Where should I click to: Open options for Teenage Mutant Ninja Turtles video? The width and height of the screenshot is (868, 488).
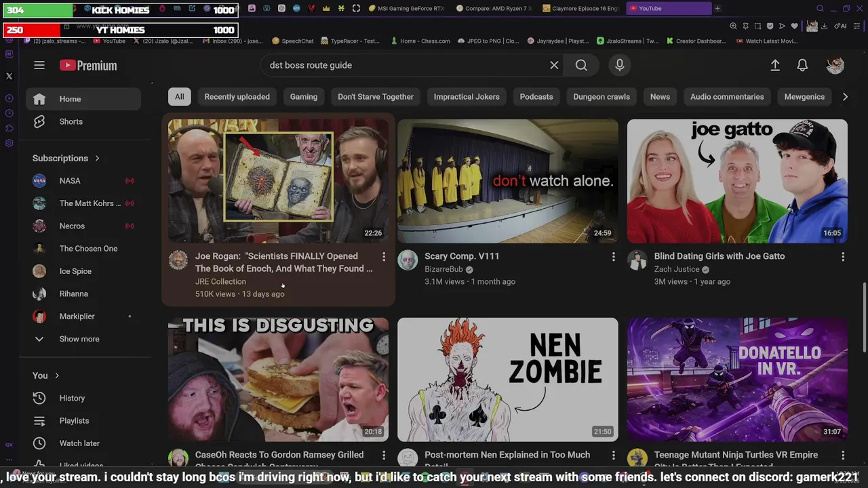pyautogui.click(x=843, y=455)
